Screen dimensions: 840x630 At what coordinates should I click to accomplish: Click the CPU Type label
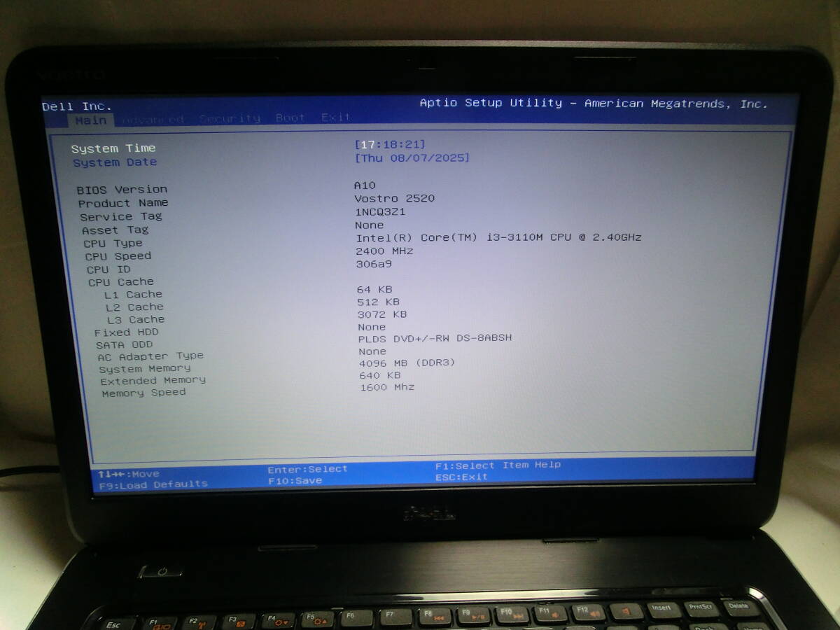(113, 244)
